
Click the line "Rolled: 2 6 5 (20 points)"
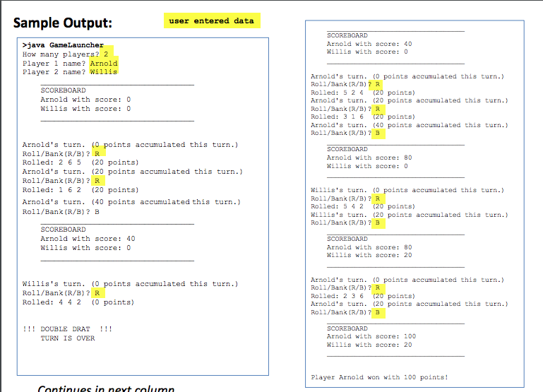tap(80, 162)
